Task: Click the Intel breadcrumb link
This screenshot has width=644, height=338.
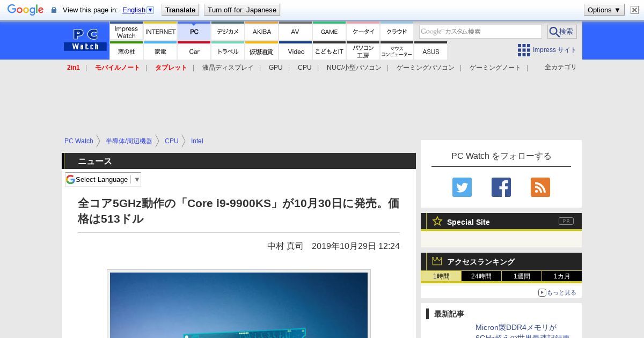Action: [197, 141]
